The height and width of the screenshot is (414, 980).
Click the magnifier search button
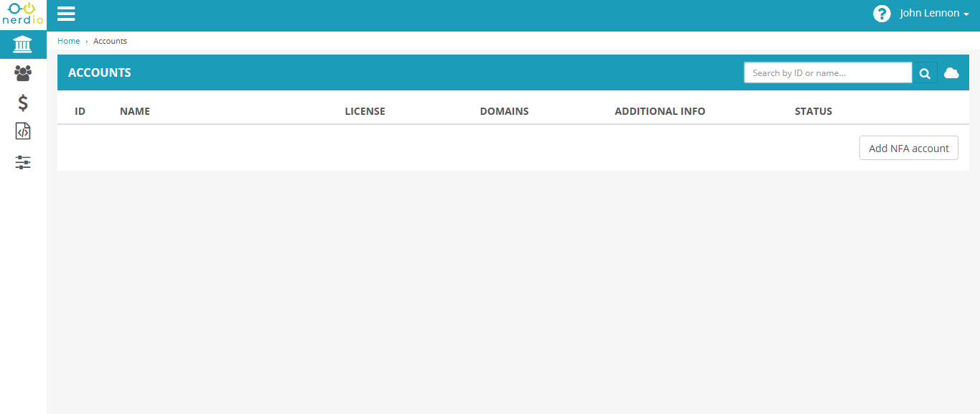[925, 72]
